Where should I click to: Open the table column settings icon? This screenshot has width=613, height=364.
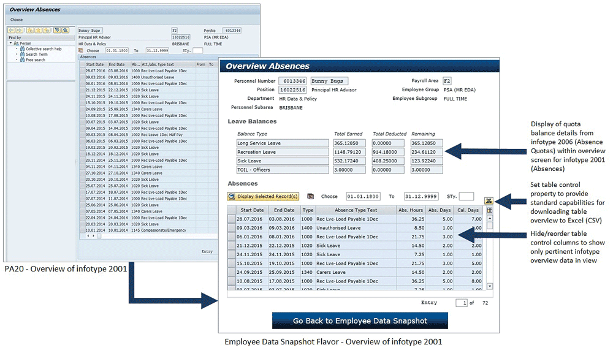pos(489,210)
